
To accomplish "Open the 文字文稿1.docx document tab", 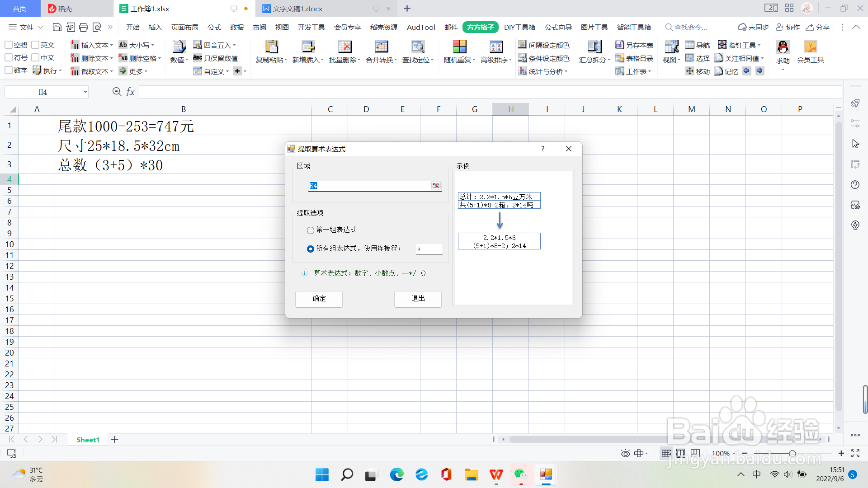I will (x=297, y=9).
